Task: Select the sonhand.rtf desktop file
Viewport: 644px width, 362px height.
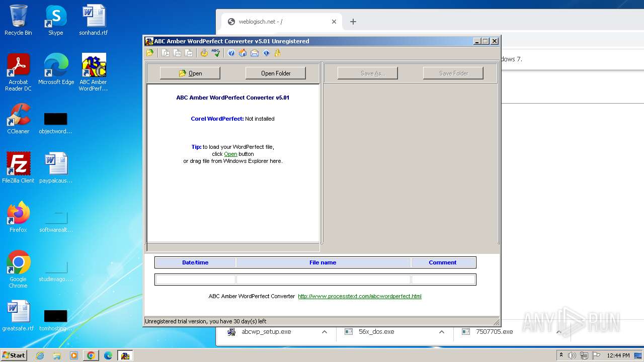Action: 94,20
